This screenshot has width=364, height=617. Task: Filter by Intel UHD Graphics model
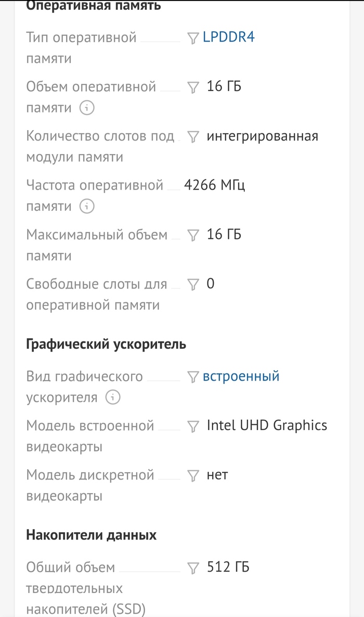(x=193, y=426)
